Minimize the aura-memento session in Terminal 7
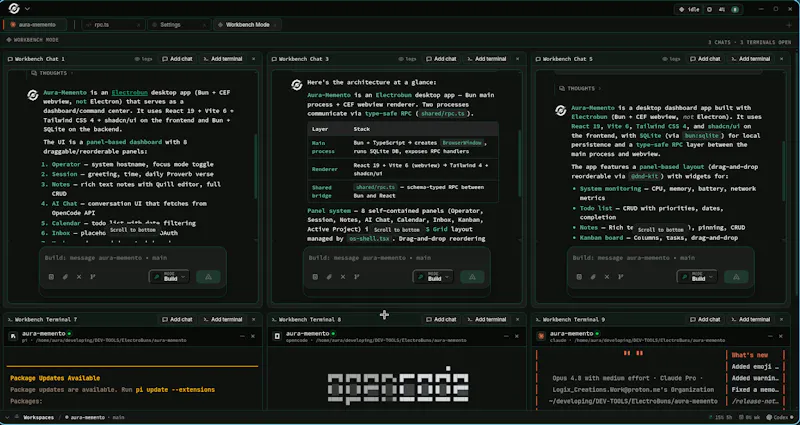This screenshot has width=800, height=425. coord(242,336)
